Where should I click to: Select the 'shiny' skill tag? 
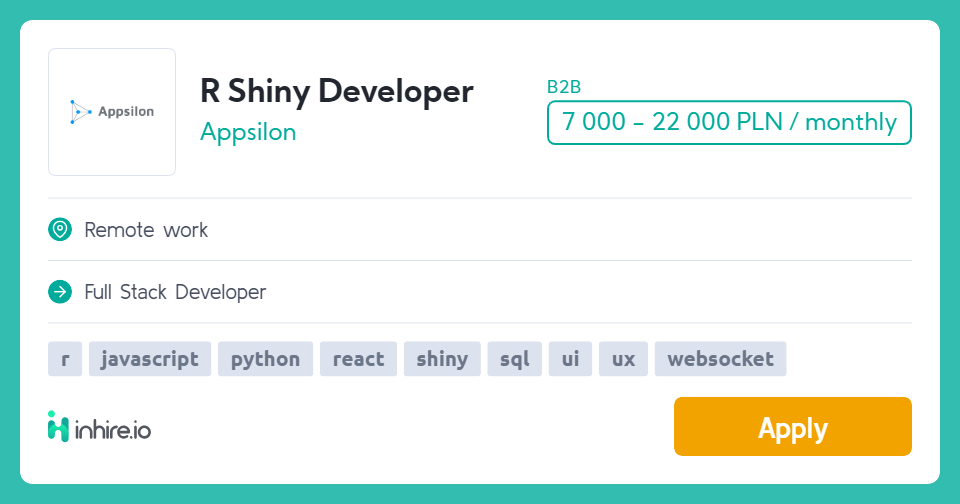442,359
